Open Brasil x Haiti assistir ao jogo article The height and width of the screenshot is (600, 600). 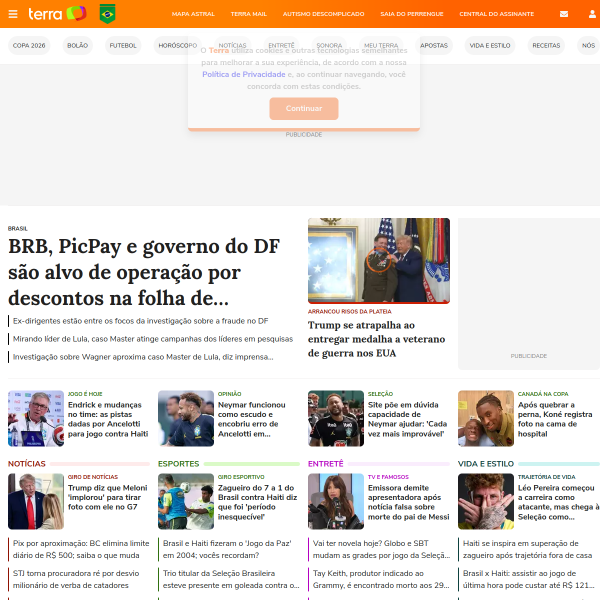(528, 579)
